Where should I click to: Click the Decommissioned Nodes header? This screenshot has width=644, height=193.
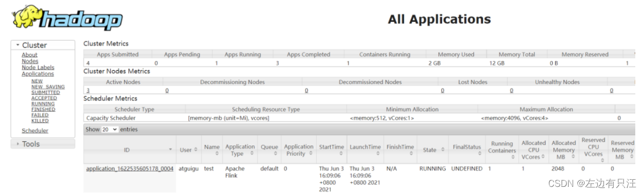370,82
